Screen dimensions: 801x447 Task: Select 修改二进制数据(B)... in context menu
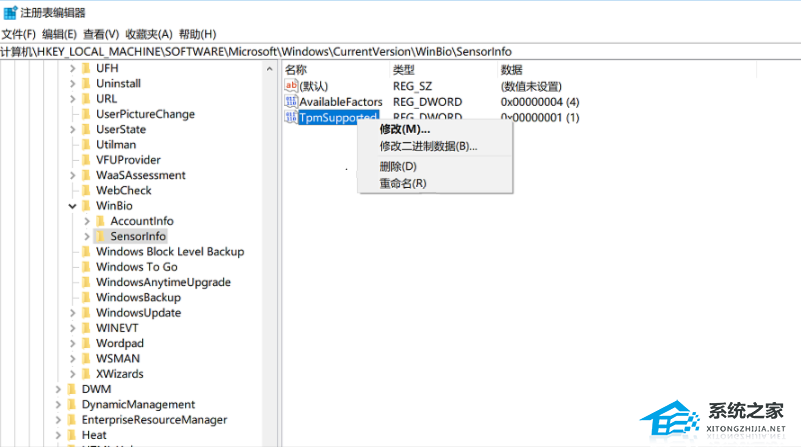point(428,146)
